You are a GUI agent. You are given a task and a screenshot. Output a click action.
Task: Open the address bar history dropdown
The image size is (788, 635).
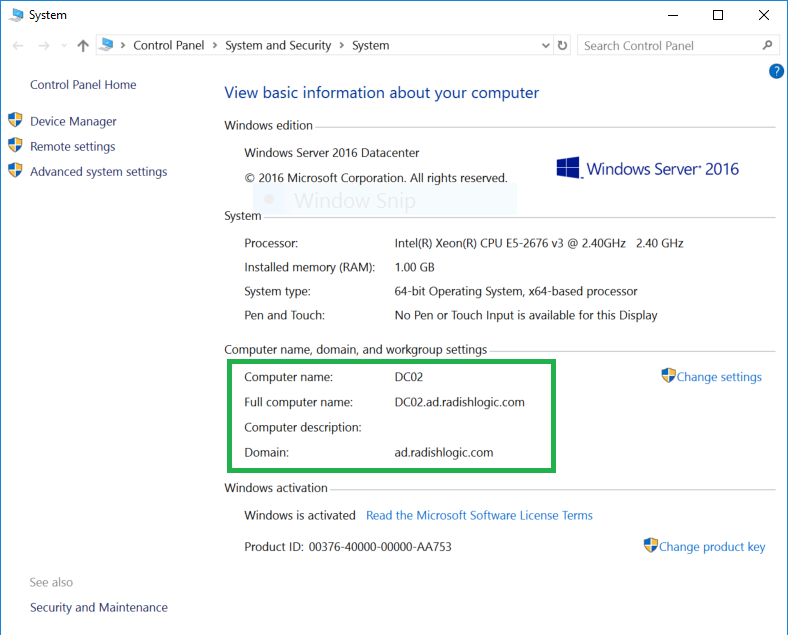pos(546,46)
